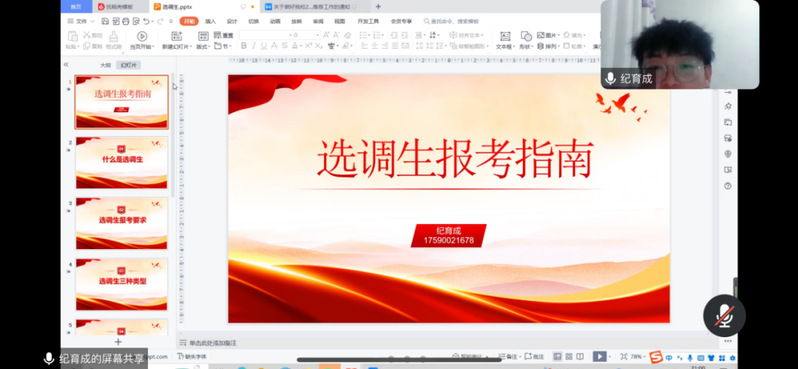798x369 pixels.
Task: Select the 什么是选调生 slide thumbnail
Action: [x=122, y=162]
